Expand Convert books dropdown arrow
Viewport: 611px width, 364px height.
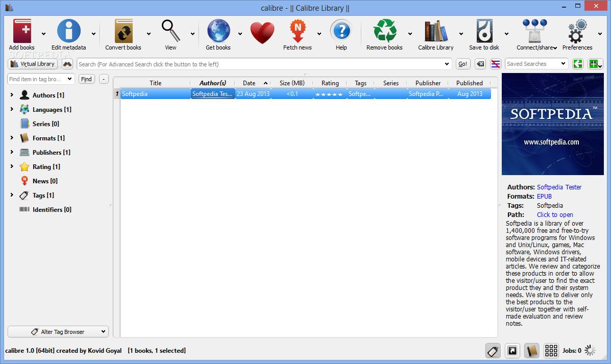tap(149, 34)
